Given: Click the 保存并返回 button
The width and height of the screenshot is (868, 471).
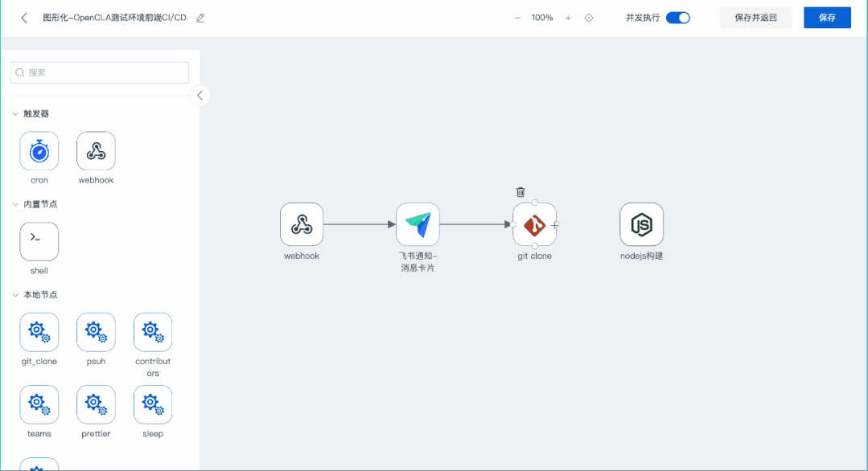Looking at the screenshot, I should (x=755, y=18).
